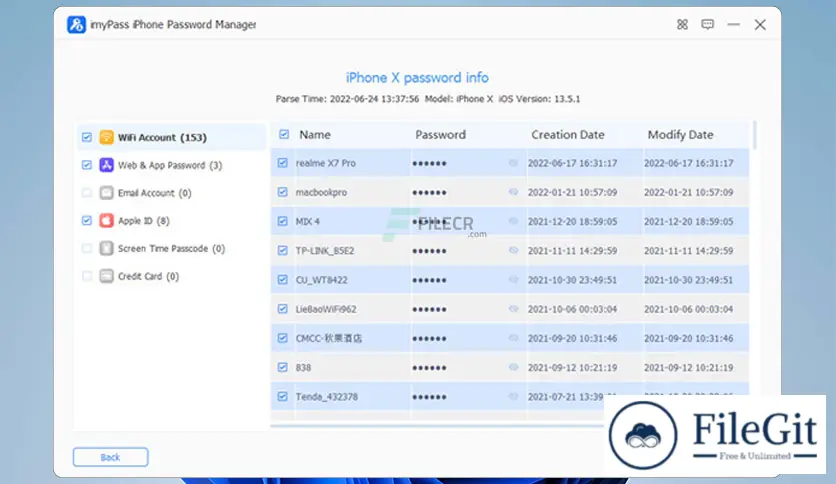Show TP-LINK_B5E2 password via eye icon
Viewport: 836px width, 484px height.
513,250
